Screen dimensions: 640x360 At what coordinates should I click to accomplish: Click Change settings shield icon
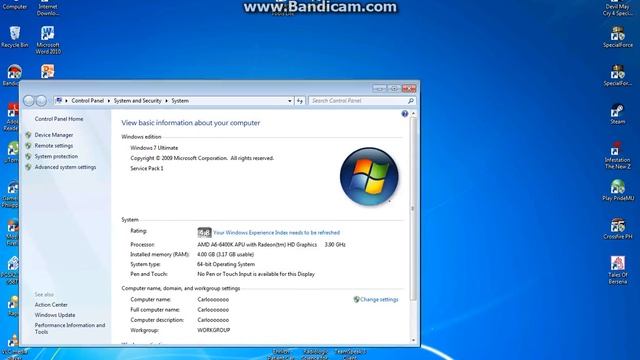pyautogui.click(x=356, y=299)
